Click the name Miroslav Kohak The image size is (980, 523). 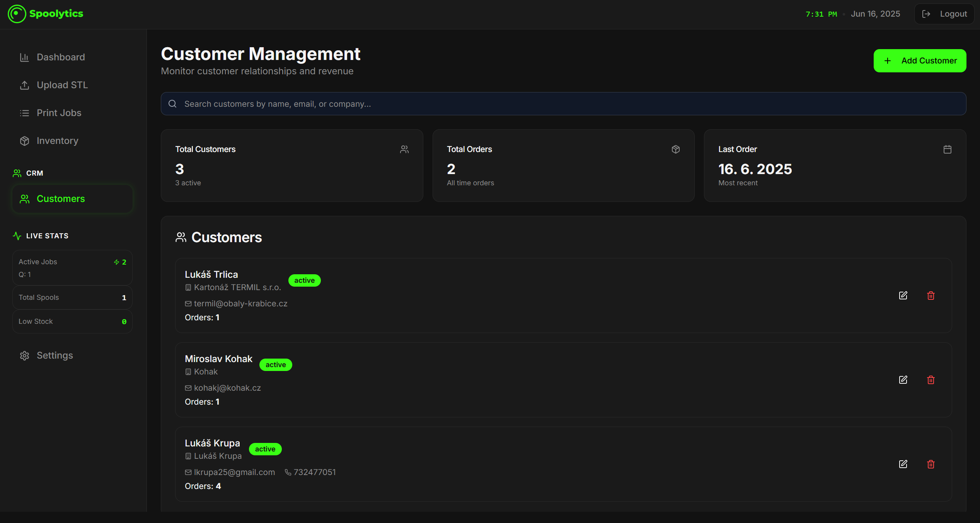pyautogui.click(x=218, y=359)
